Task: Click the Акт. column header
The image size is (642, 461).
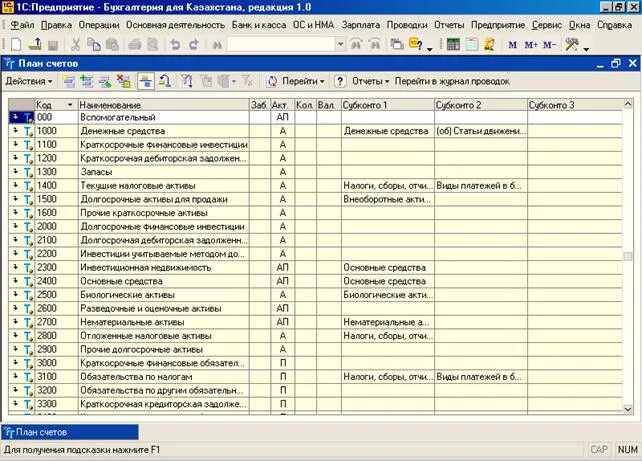Action: [282, 105]
